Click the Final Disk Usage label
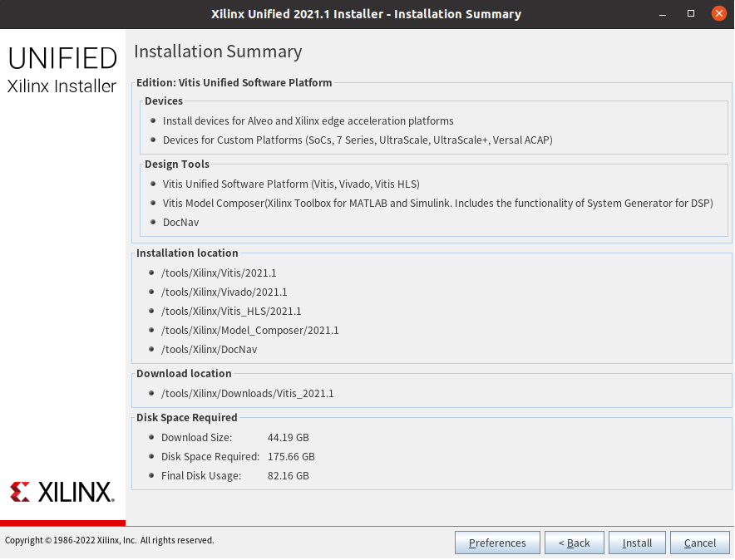Viewport: 735px width, 560px height. [x=201, y=476]
